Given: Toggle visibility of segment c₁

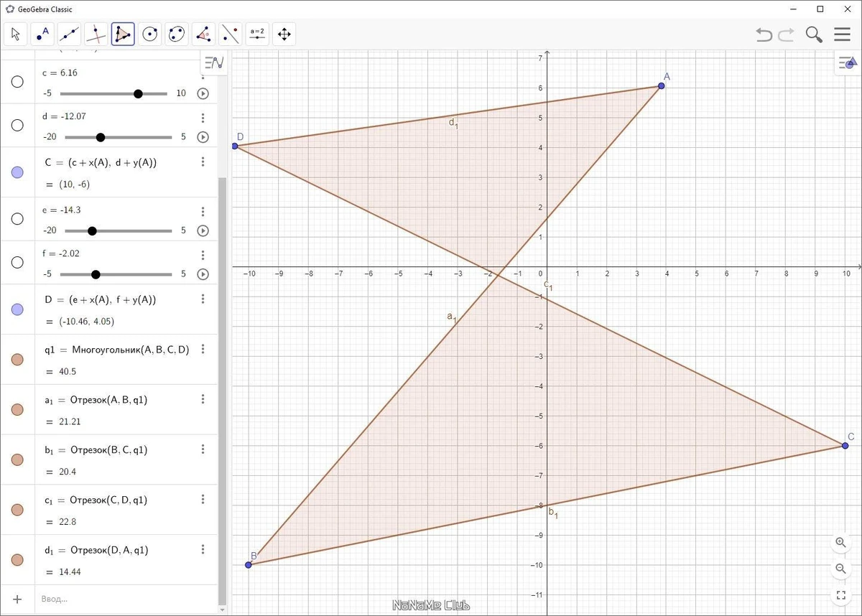Looking at the screenshot, I should [17, 510].
